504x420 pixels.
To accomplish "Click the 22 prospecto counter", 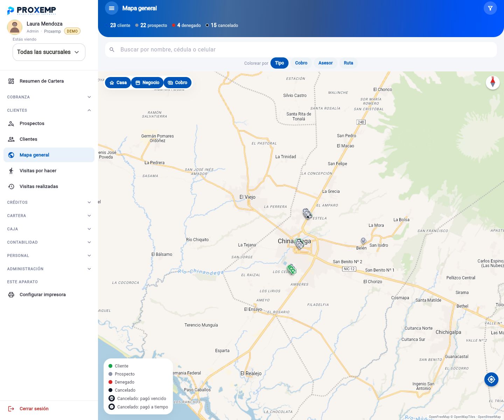I will click(x=151, y=25).
